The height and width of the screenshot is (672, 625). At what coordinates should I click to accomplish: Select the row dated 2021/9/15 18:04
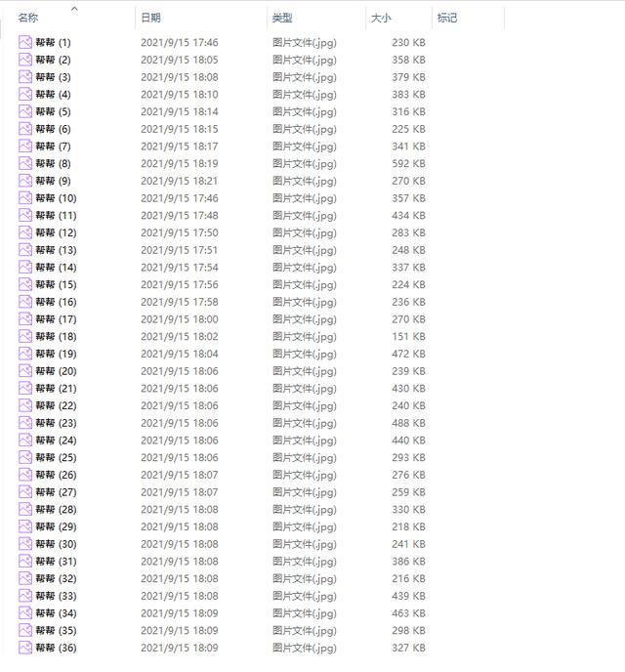(x=223, y=354)
